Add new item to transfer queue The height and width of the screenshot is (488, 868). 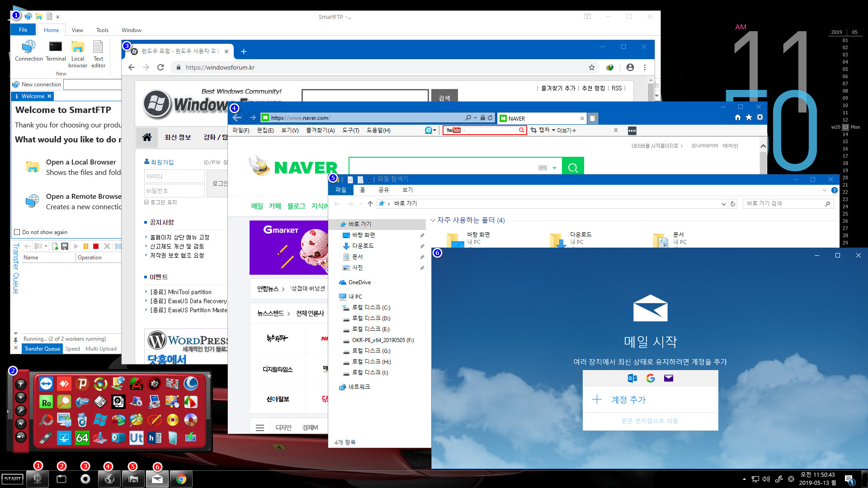point(55,246)
